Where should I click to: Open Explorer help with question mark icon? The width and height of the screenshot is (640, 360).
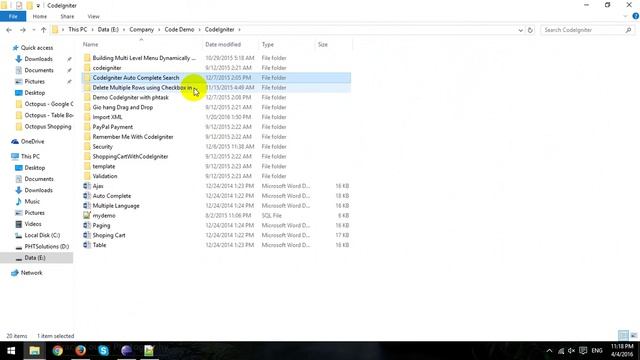[636, 16]
